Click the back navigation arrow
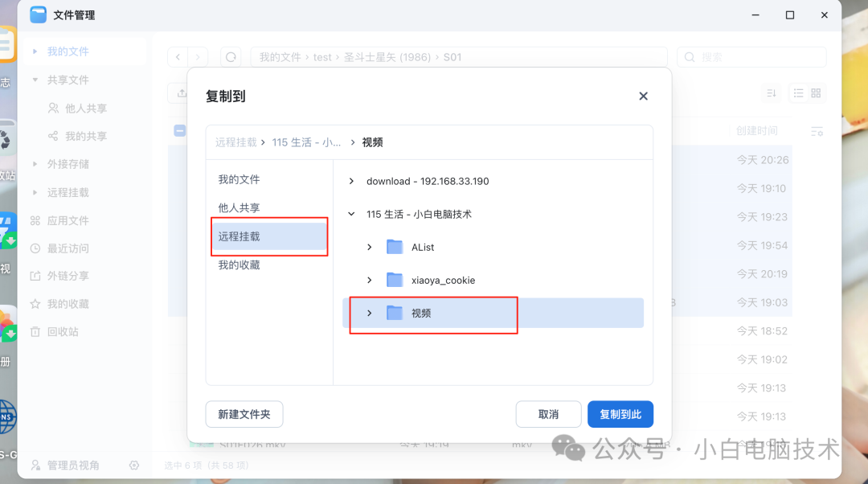This screenshot has height=484, width=868. click(178, 56)
